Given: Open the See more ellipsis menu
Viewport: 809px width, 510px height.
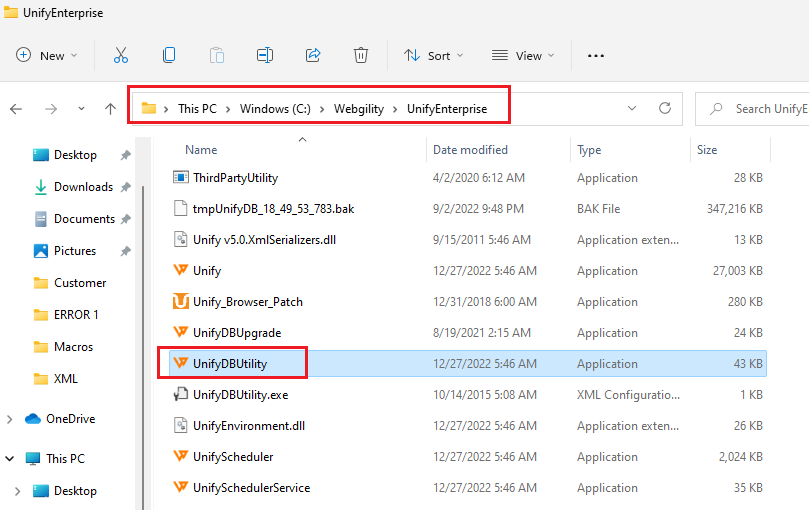Looking at the screenshot, I should (595, 56).
